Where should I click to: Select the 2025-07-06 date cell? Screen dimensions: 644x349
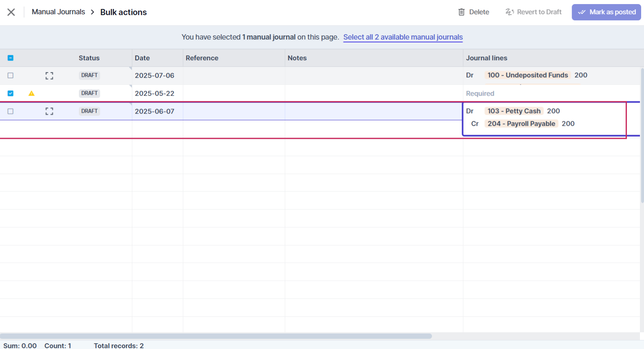(x=158, y=76)
